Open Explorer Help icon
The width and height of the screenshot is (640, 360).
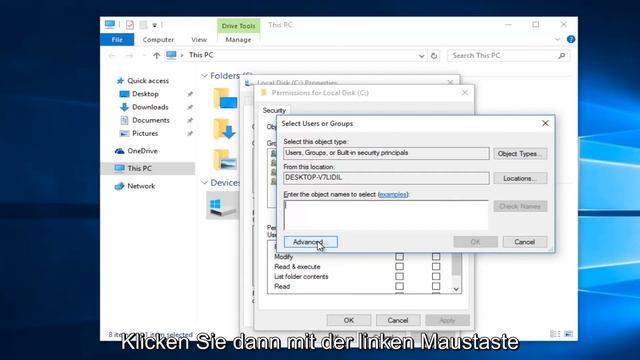click(571, 39)
